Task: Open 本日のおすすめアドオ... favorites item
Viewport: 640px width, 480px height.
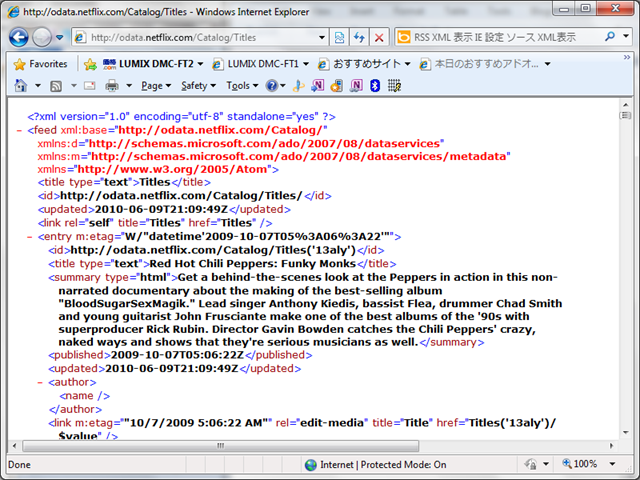Action: 479,64
